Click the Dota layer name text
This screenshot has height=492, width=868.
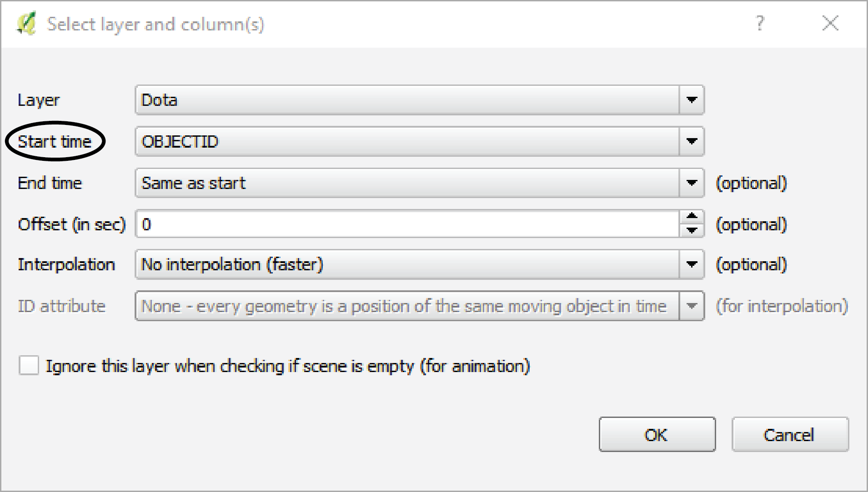tap(160, 100)
